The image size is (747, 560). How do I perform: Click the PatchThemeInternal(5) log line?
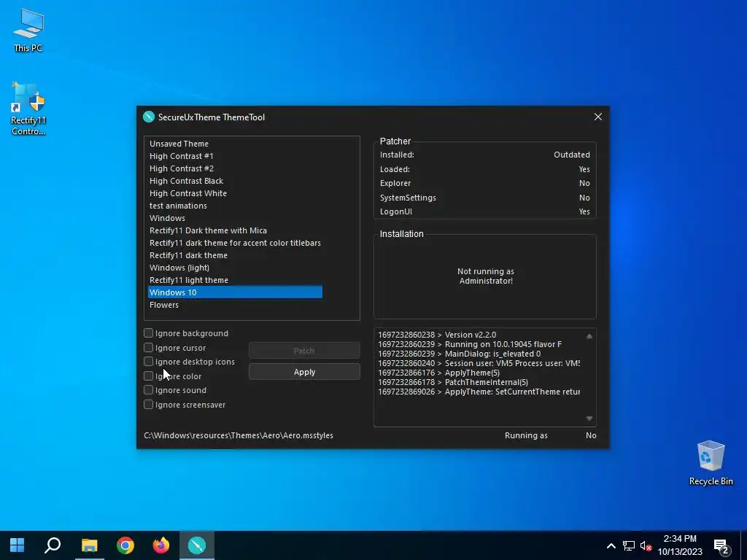(x=452, y=382)
